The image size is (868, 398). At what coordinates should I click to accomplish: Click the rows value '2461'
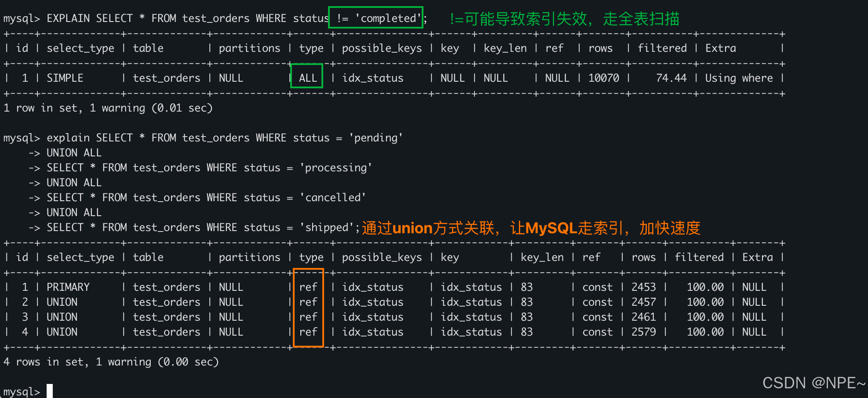click(644, 317)
